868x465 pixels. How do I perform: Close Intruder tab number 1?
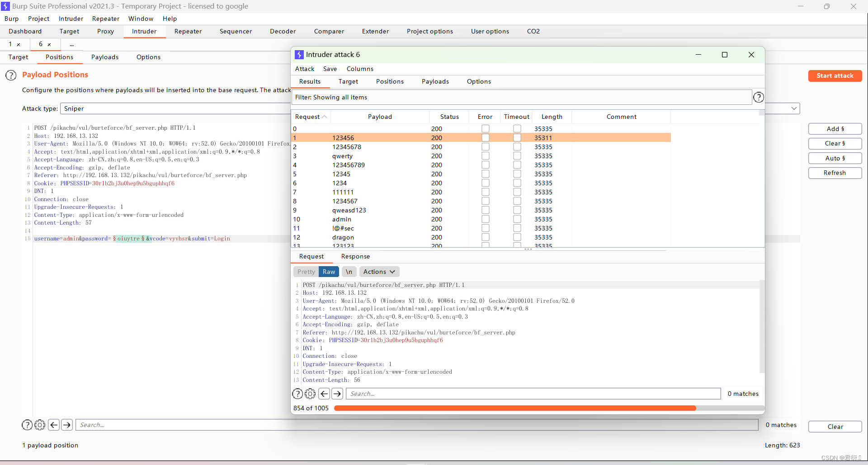coord(19,44)
